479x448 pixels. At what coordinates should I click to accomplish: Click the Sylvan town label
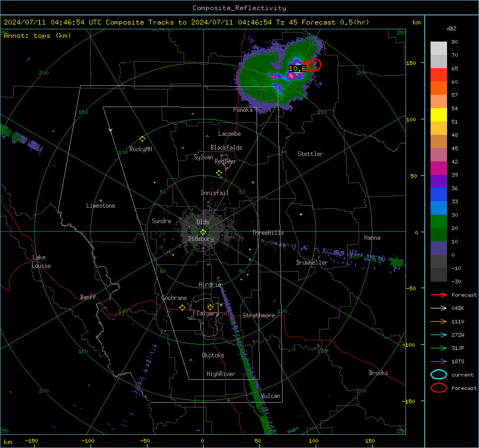click(203, 157)
